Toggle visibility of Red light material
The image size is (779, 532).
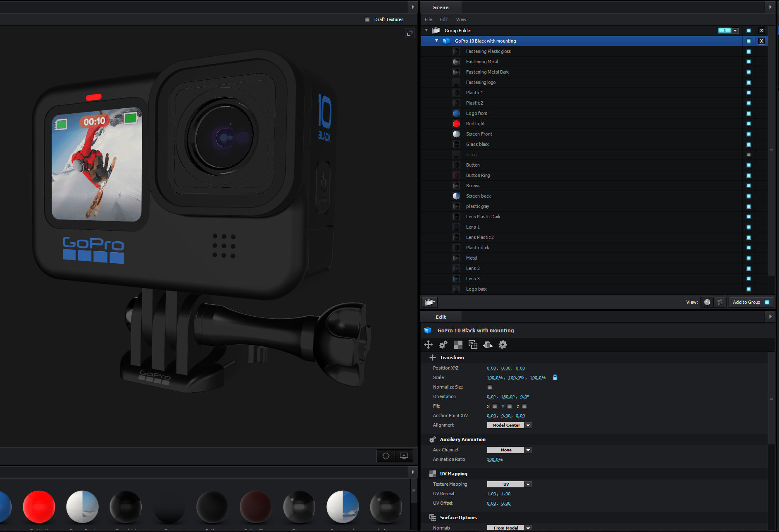[x=748, y=124]
